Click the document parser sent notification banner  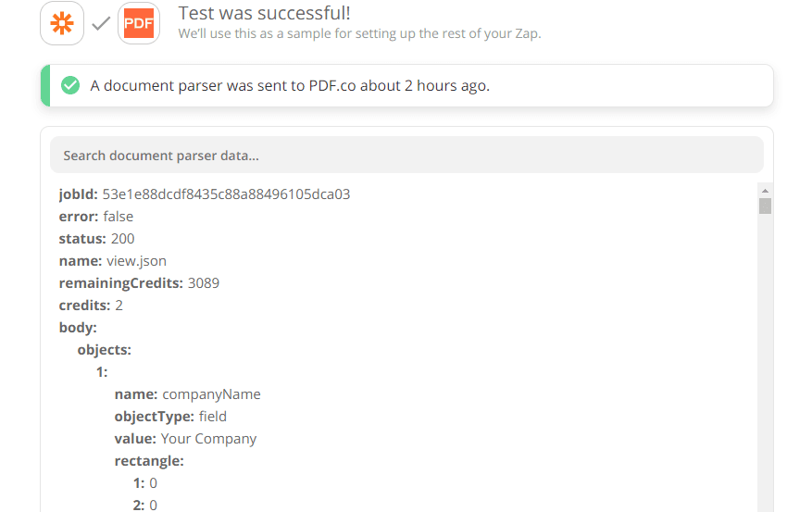click(x=406, y=86)
